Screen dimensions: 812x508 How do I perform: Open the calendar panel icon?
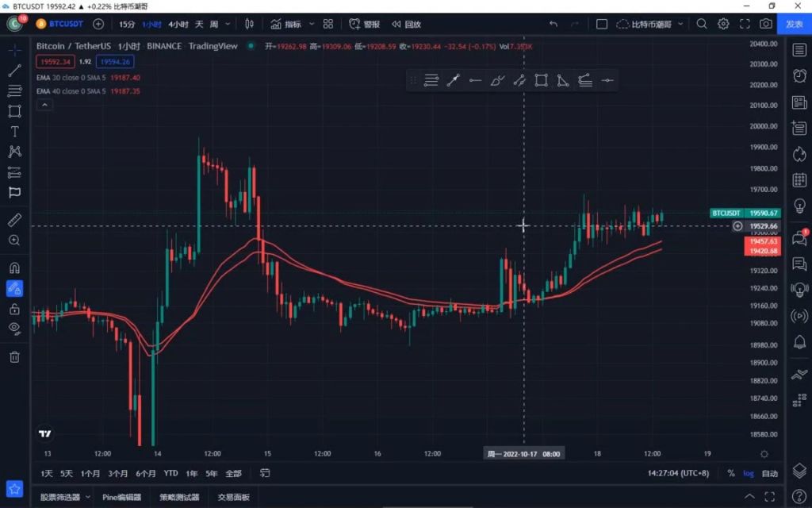(x=799, y=180)
